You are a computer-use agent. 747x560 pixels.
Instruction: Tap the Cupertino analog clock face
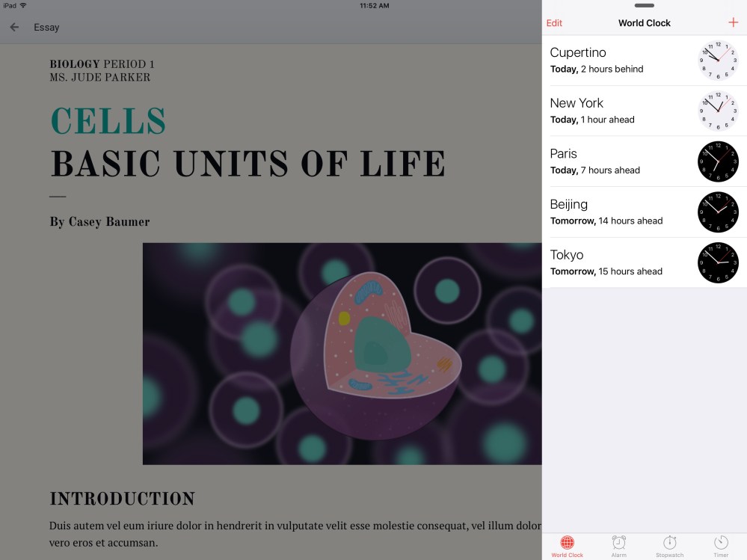[718, 61]
